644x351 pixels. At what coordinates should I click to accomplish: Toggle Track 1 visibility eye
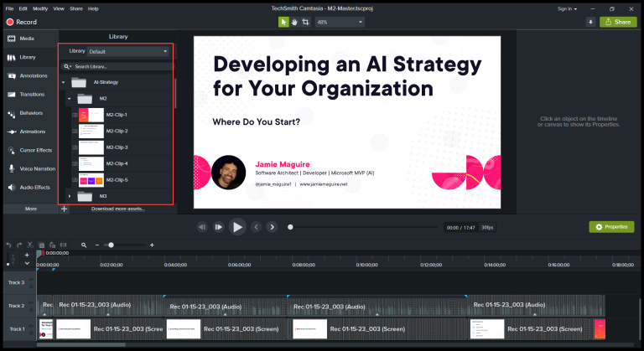click(31, 327)
